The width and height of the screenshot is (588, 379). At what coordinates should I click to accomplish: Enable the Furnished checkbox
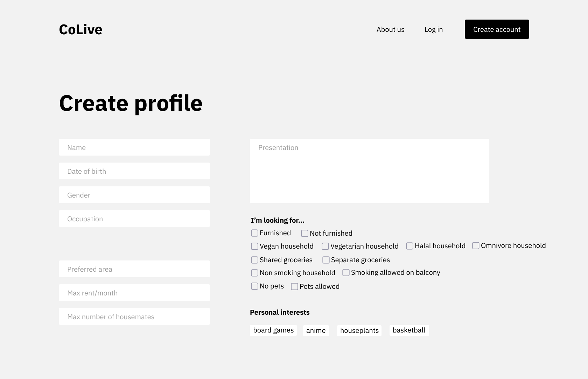pos(254,233)
